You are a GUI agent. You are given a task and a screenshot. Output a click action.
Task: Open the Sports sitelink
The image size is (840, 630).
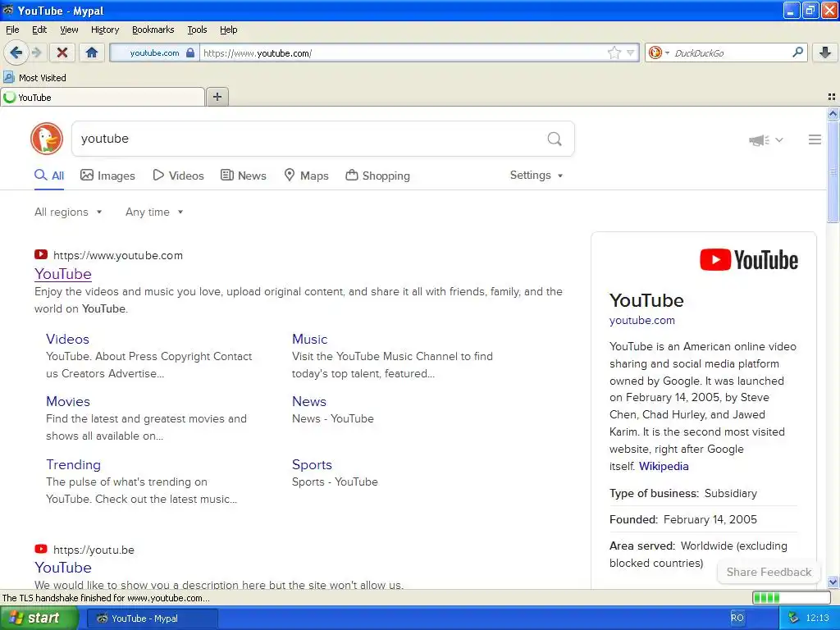[x=312, y=464]
